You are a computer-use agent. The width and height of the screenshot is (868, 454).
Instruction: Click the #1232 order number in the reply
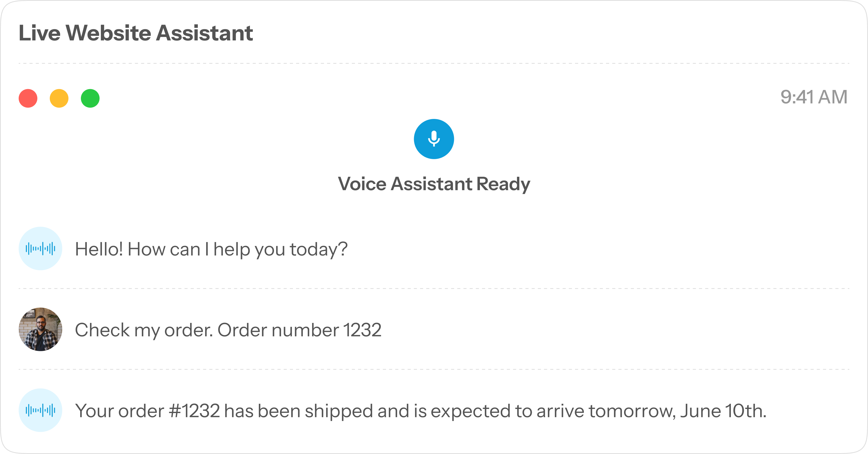(194, 411)
